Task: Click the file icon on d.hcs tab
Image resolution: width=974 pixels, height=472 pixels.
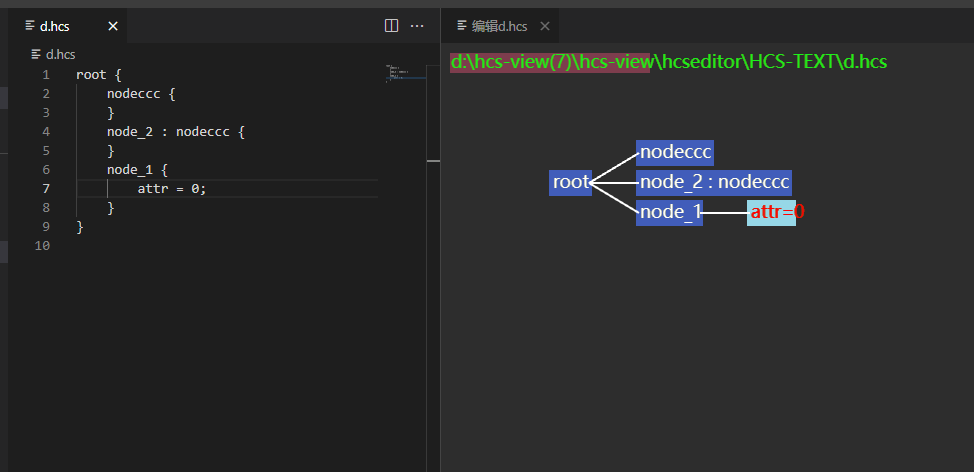Action: (30, 26)
